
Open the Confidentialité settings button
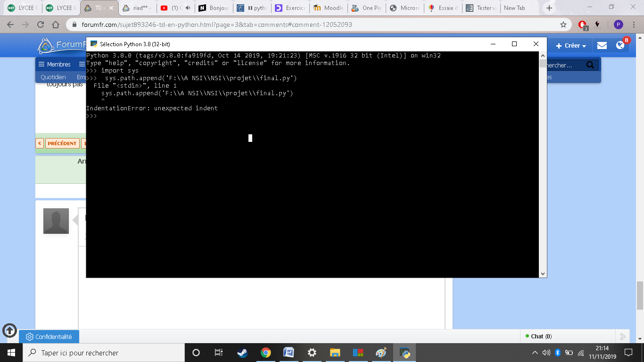[x=49, y=337]
